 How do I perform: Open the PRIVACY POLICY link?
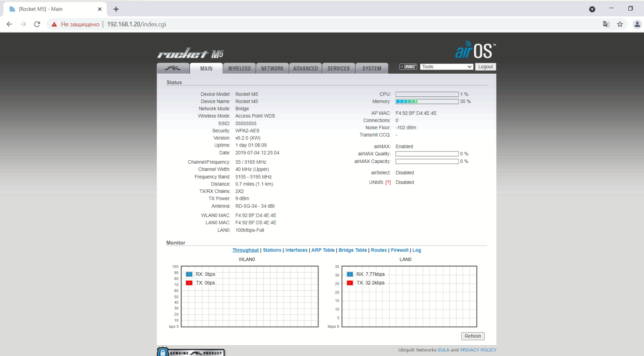[x=478, y=350]
